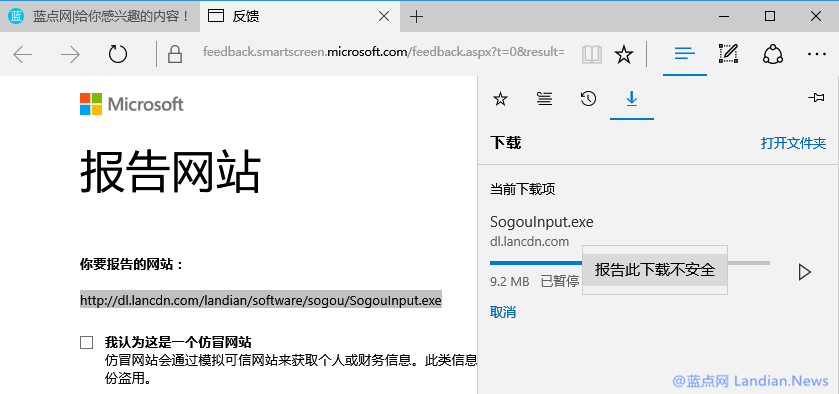Image resolution: width=839 pixels, height=394 pixels.
Task: Click the lock site-info icon
Action: point(175,54)
